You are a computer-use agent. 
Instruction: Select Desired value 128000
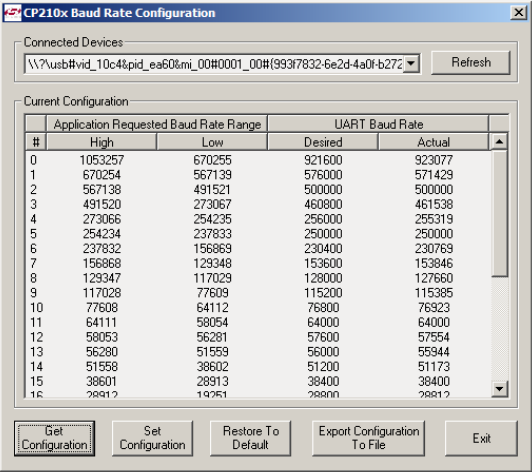[x=323, y=278]
